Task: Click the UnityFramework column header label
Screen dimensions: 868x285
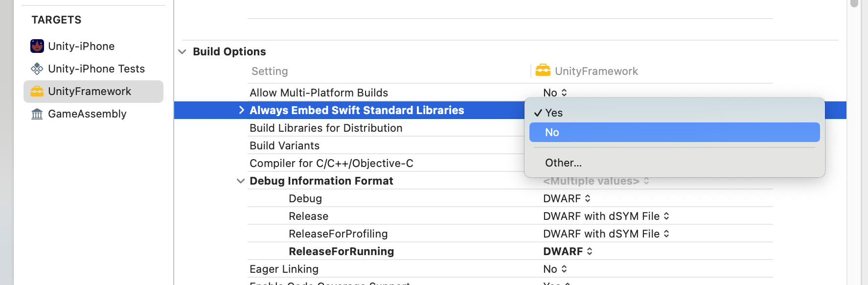Action: (x=596, y=71)
